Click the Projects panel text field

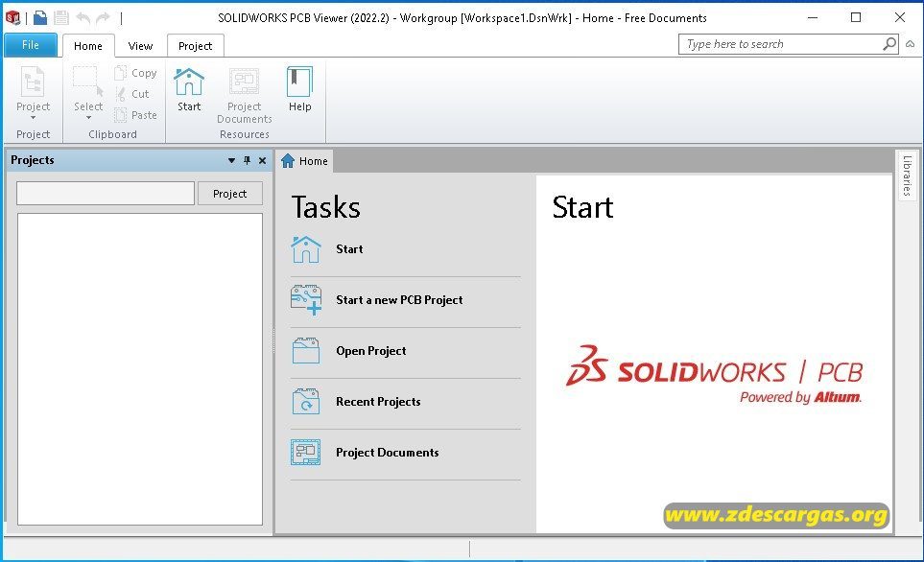106,193
